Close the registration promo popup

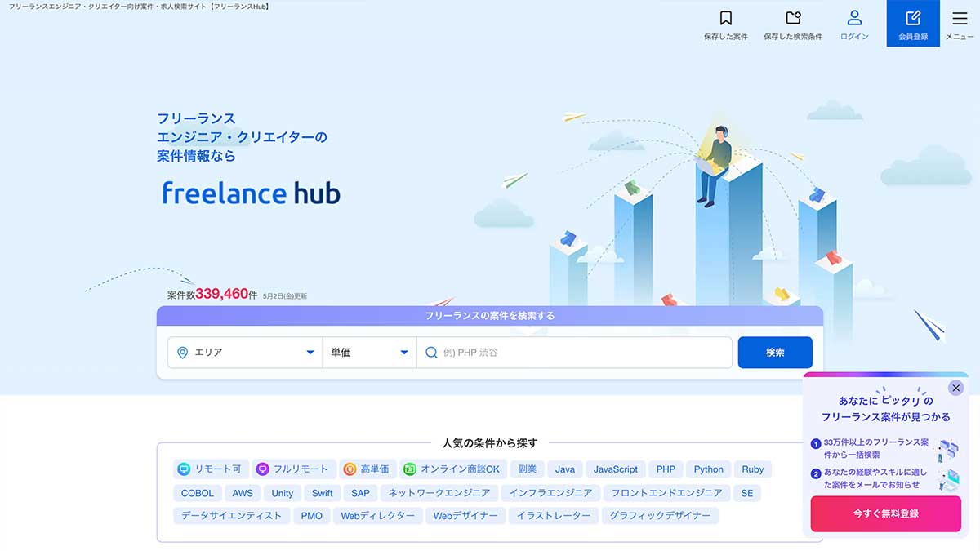(956, 388)
